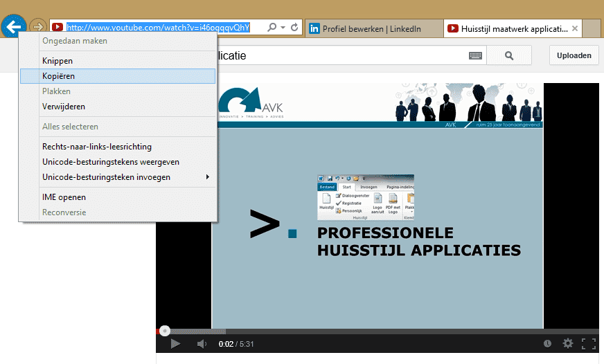604x364 pixels.
Task: Open video settings gear icon
Action: tap(568, 343)
